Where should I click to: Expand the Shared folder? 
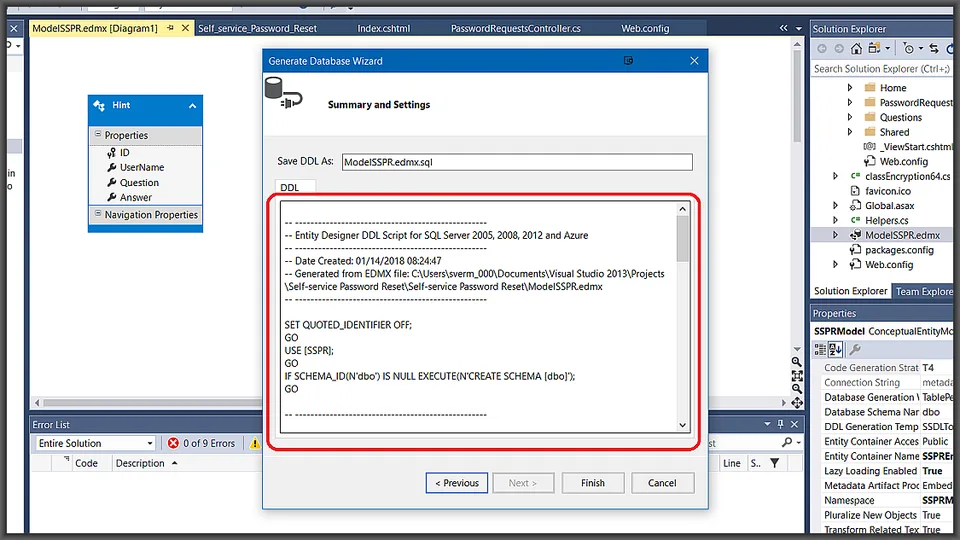coord(850,132)
